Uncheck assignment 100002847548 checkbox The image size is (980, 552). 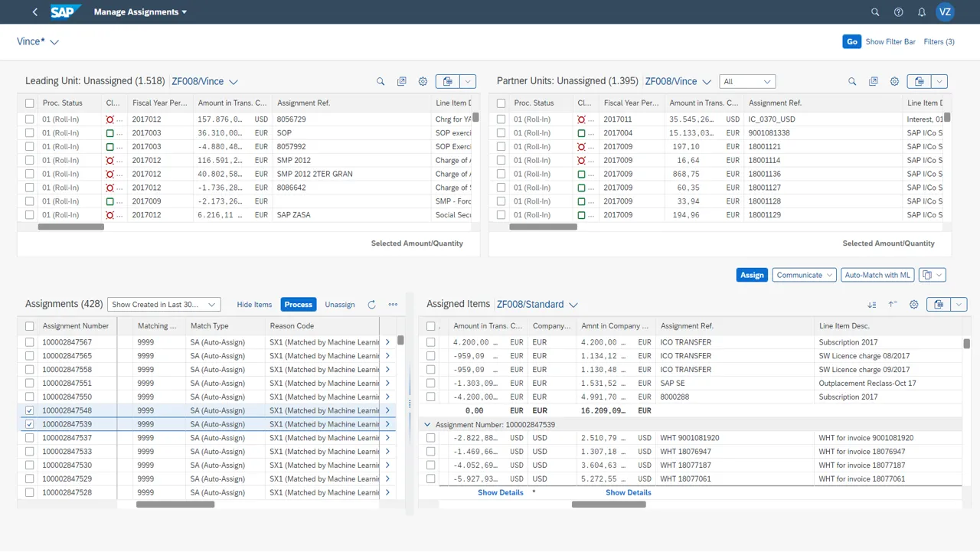tap(30, 410)
